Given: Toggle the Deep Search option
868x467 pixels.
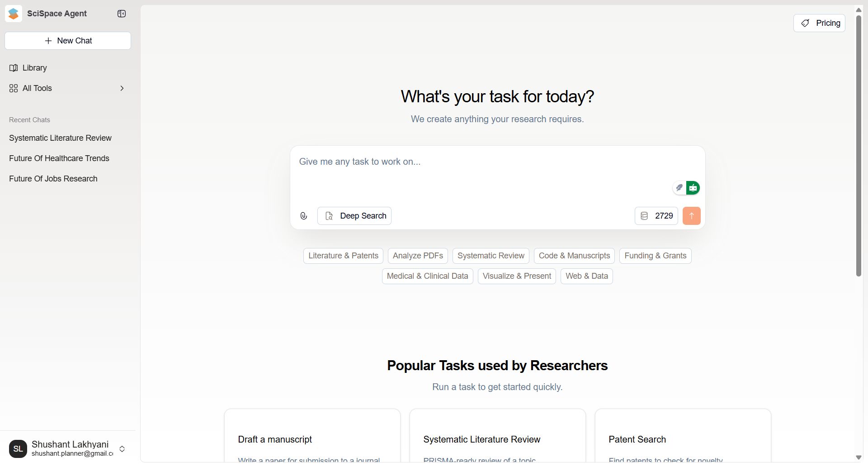Looking at the screenshot, I should pyautogui.click(x=354, y=216).
